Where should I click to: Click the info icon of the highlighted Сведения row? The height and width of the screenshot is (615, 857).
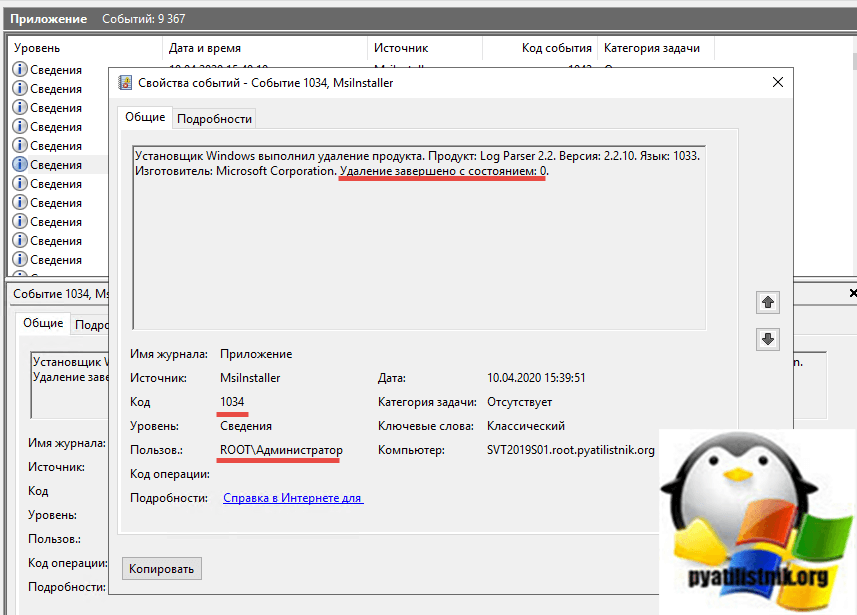pos(19,165)
